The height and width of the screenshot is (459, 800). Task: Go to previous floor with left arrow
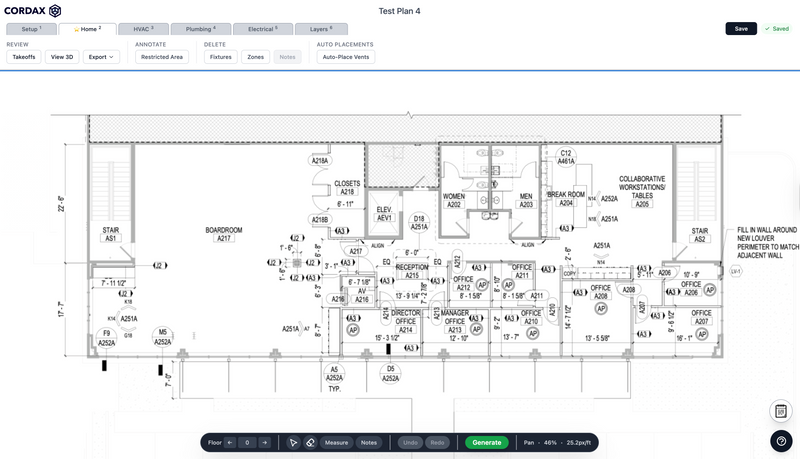pyautogui.click(x=230, y=442)
